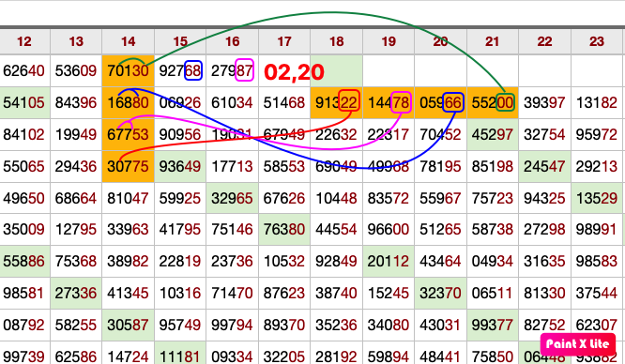This screenshot has width=625, height=364.
Task: Select cell 83572
Action: point(389,198)
